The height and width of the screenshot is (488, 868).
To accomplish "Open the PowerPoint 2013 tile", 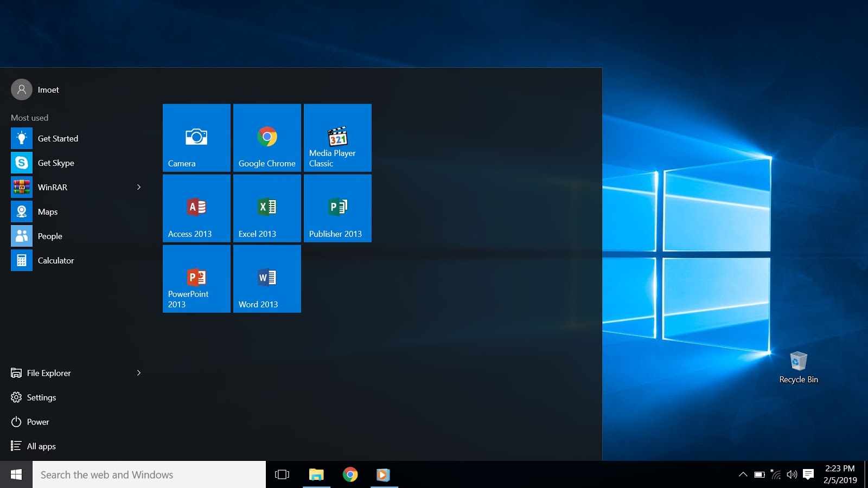I will [196, 279].
